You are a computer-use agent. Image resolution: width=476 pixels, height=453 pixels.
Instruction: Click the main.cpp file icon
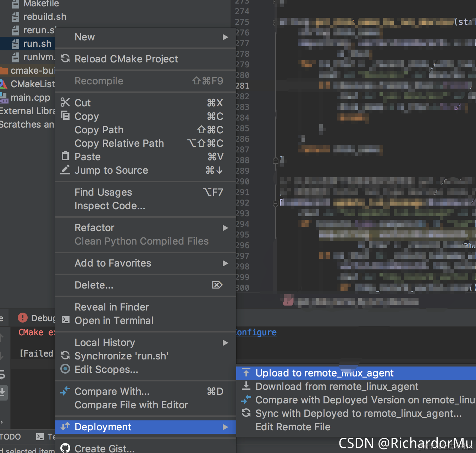3,97
